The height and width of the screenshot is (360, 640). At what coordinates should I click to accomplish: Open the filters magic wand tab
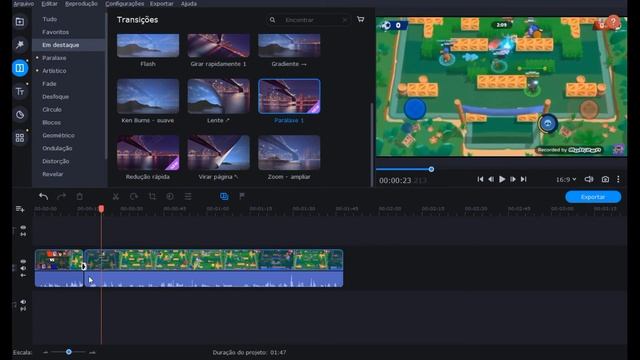click(x=20, y=44)
